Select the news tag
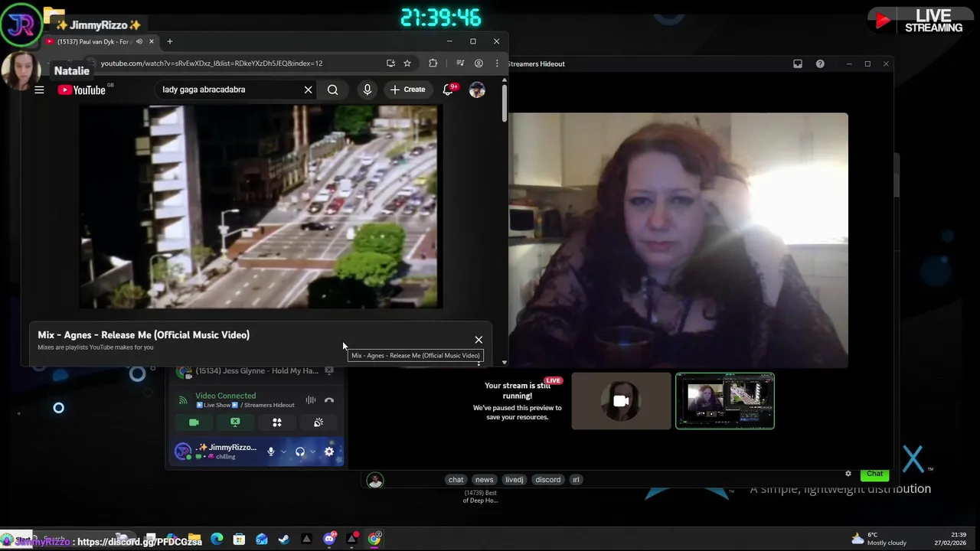Image resolution: width=980 pixels, height=551 pixels. point(484,480)
